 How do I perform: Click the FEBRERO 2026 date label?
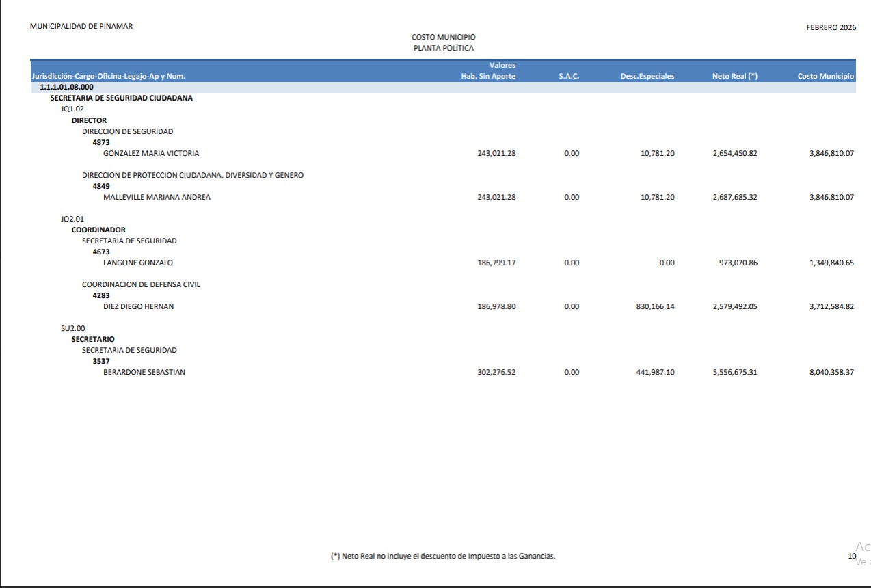pos(831,27)
